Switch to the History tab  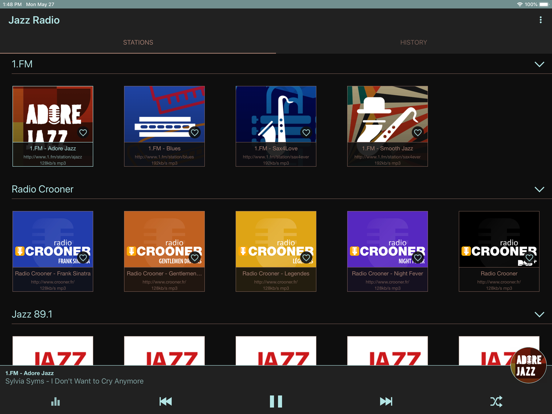tap(414, 43)
